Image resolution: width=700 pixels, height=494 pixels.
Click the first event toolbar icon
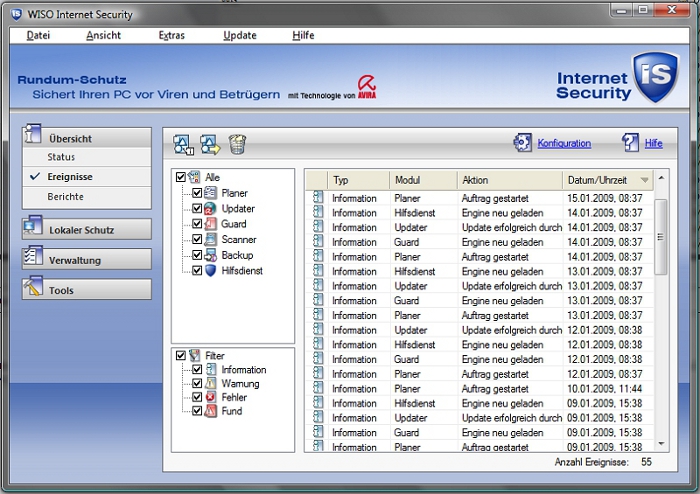coord(184,144)
